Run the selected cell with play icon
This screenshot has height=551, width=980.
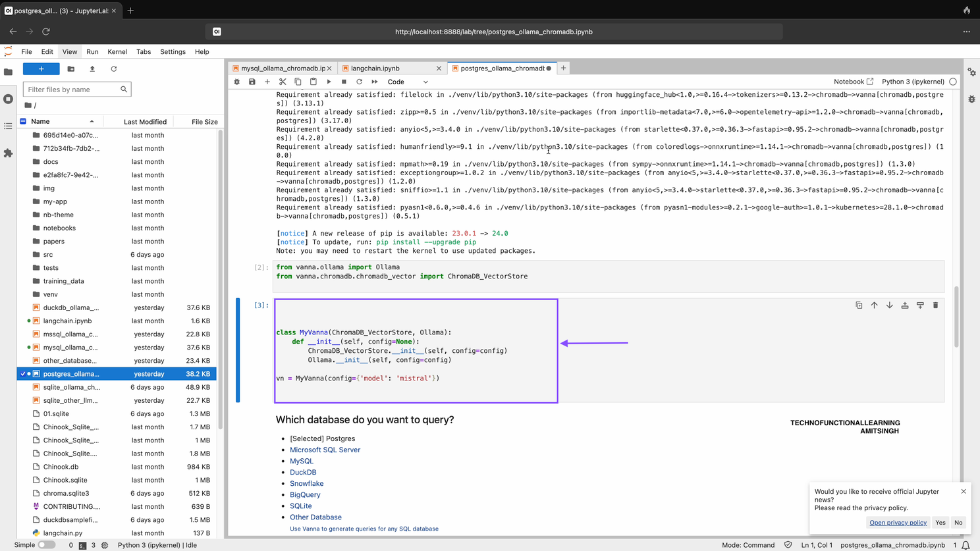tap(329, 82)
